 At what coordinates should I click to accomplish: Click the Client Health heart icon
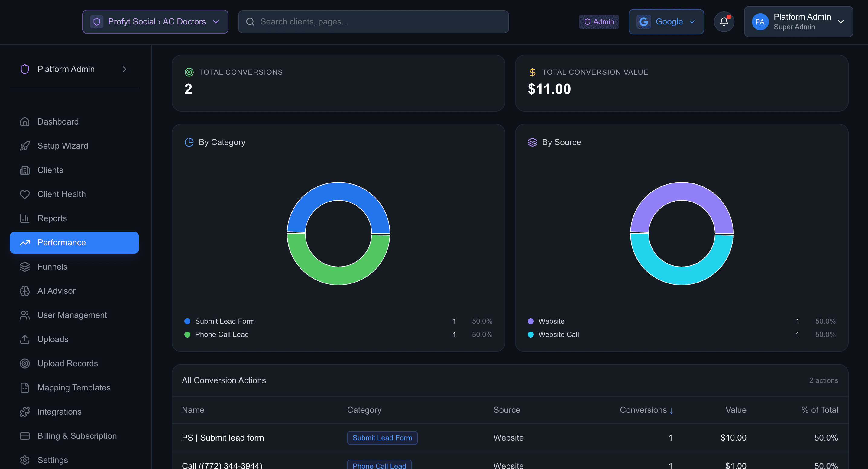24,194
